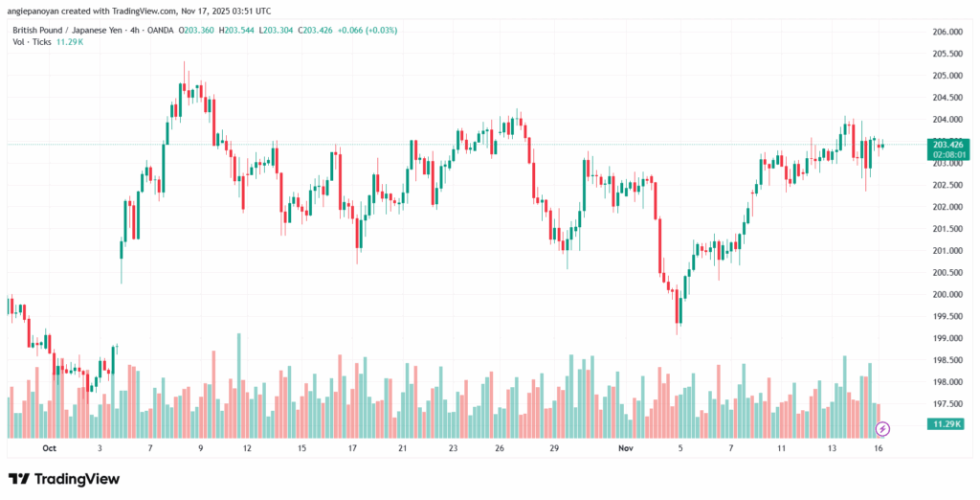980x500 pixels.
Task: Click the countdown timer 02:08:01 under price
Action: pos(946,154)
